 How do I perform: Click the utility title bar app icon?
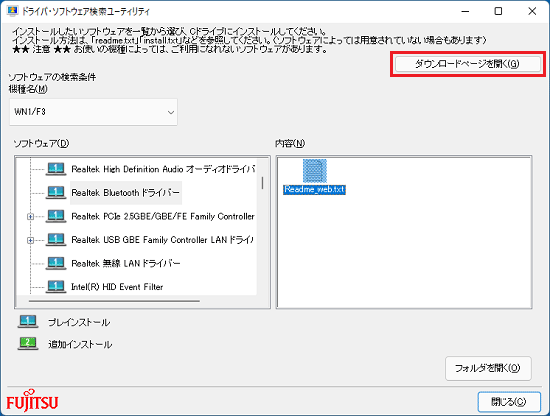tap(12, 11)
